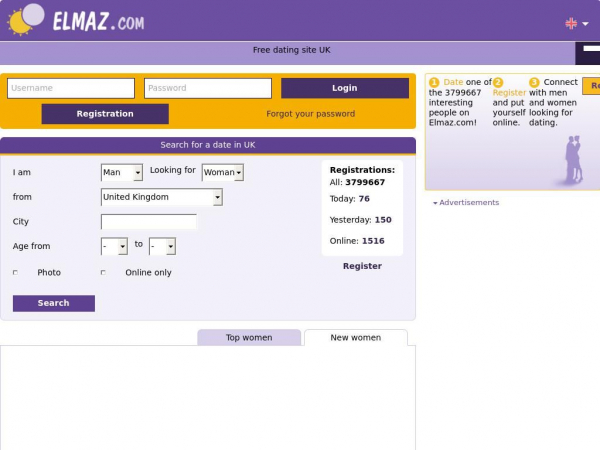This screenshot has height=450, width=600.
Task: Click the Date link in step 1
Action: pyautogui.click(x=453, y=82)
